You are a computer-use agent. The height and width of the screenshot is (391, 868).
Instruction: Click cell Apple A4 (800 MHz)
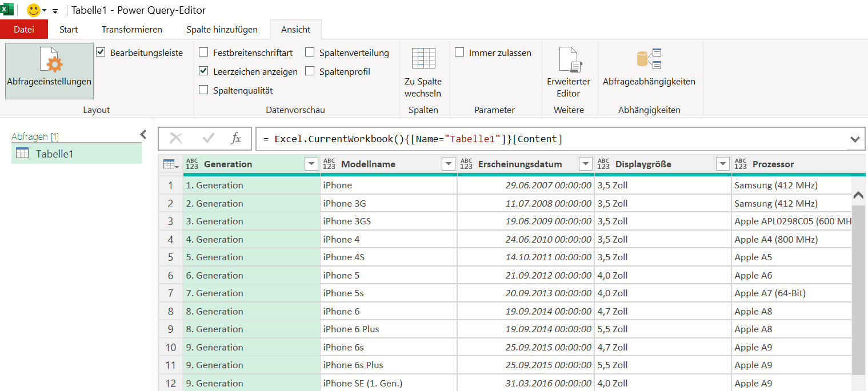(791, 240)
